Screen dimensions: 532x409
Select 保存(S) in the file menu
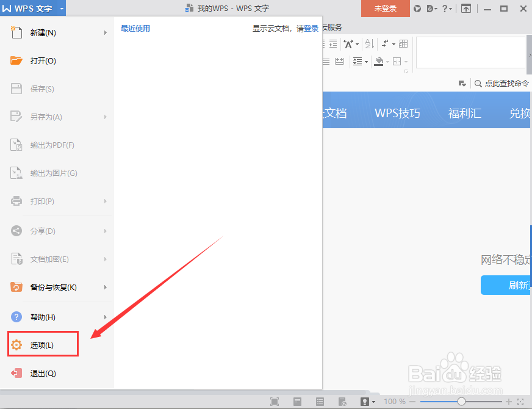pos(57,89)
